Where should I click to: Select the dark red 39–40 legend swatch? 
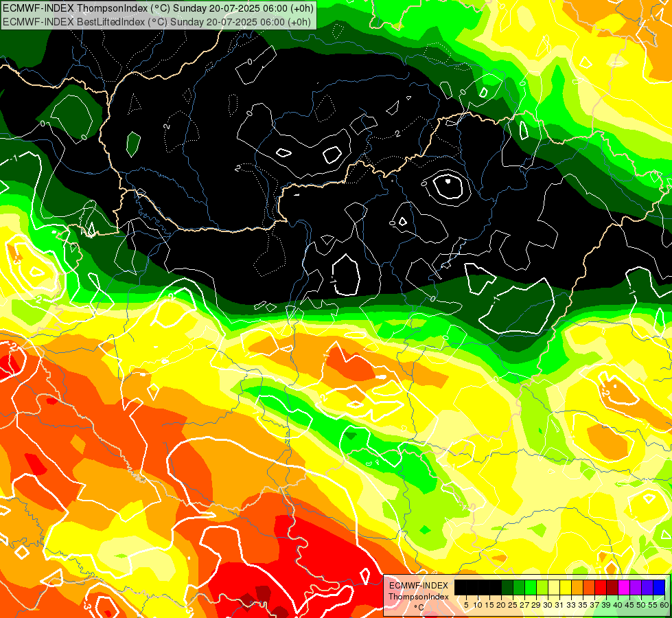point(612,588)
